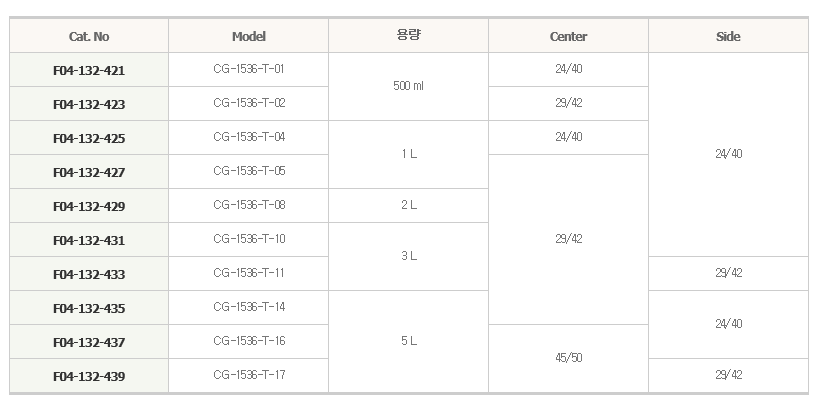825x410 pixels.
Task: Select model CG-1536-T-16 cell
Action: (248, 342)
